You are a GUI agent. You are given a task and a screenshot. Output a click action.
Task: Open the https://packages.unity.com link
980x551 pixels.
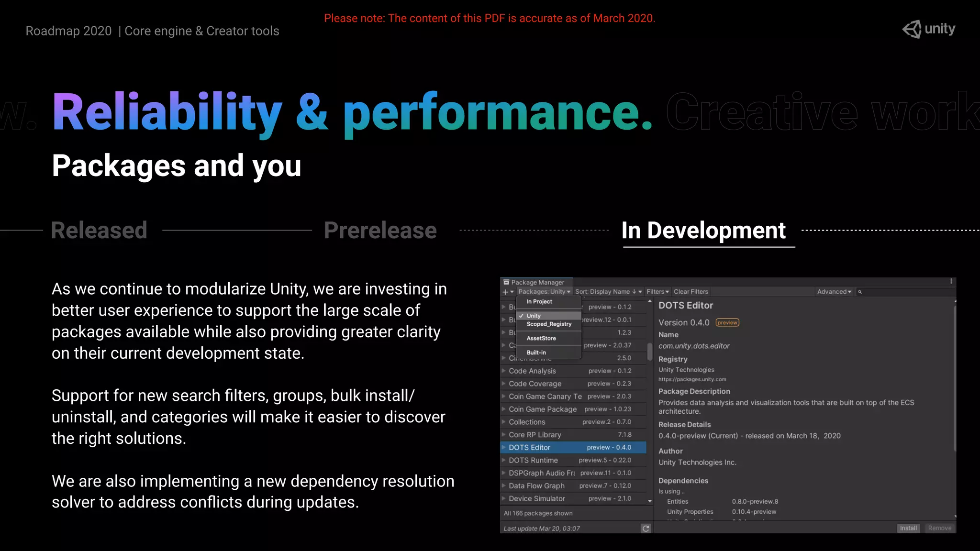(692, 379)
